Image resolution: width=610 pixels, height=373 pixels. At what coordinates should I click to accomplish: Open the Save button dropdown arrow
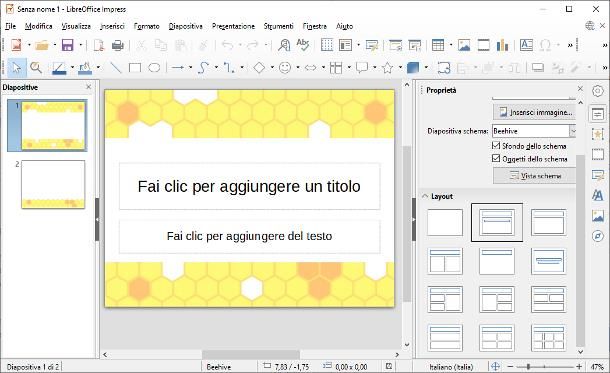81,45
